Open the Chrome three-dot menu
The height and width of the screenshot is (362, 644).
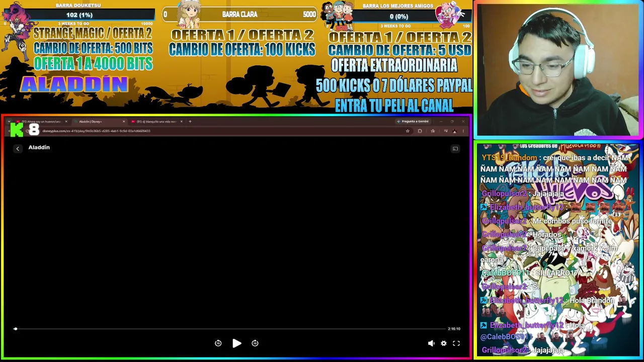pyautogui.click(x=463, y=131)
